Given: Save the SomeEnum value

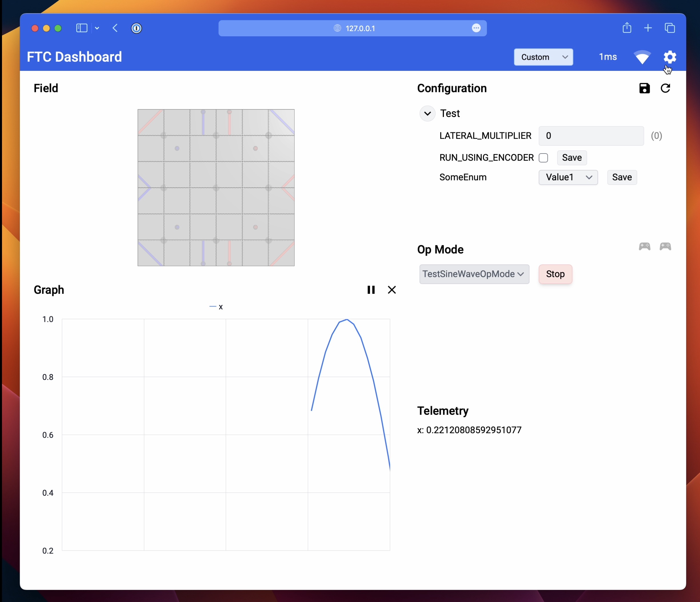Looking at the screenshot, I should coord(622,178).
